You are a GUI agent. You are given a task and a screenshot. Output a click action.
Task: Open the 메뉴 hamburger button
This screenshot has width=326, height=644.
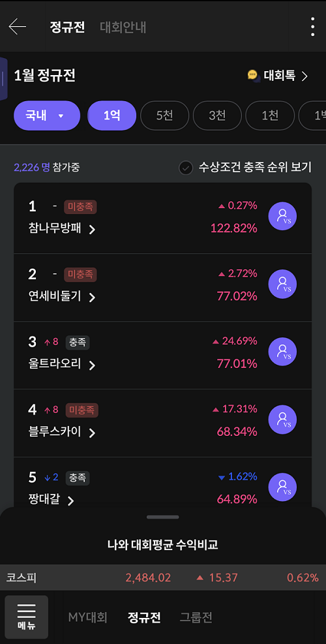[x=26, y=617]
